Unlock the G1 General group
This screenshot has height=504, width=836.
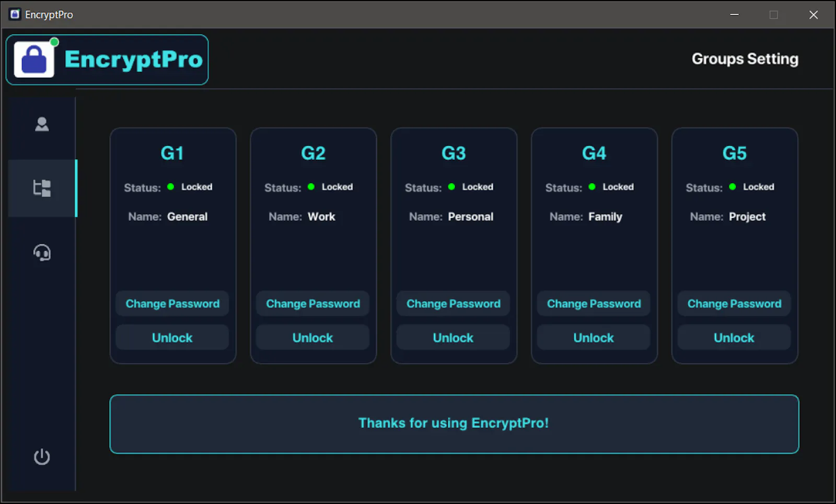[172, 337]
